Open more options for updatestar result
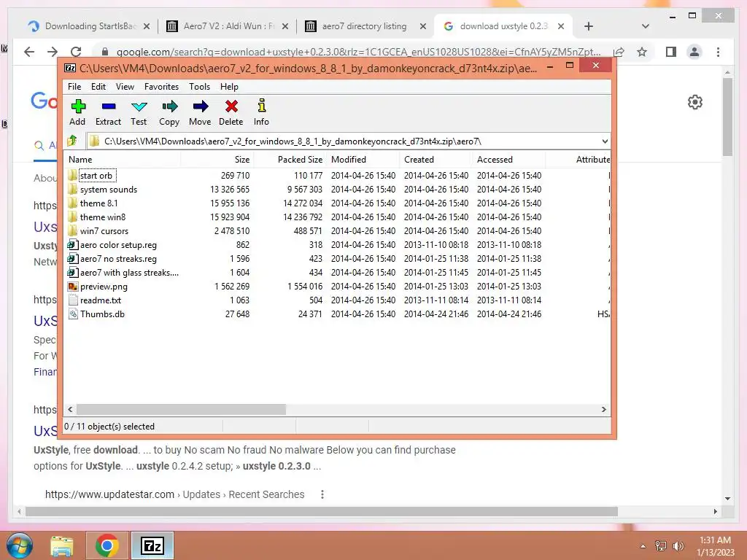The width and height of the screenshot is (747, 560). click(x=322, y=494)
